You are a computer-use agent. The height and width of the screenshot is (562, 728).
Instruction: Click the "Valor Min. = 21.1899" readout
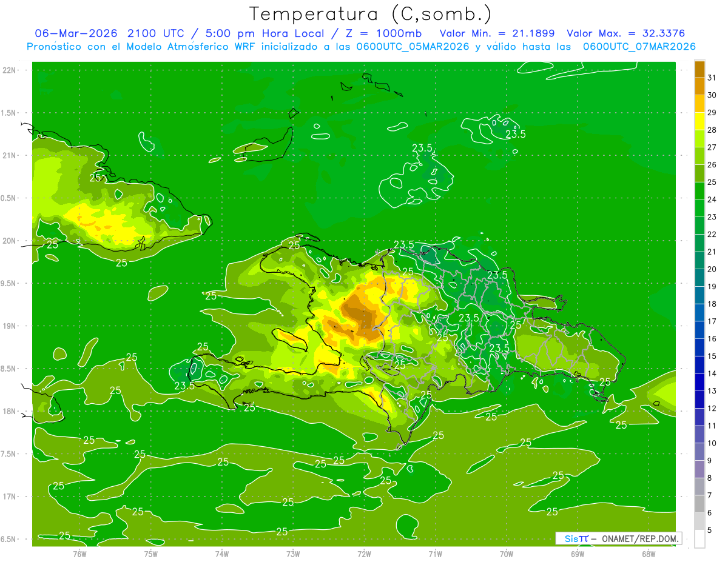tap(497, 33)
